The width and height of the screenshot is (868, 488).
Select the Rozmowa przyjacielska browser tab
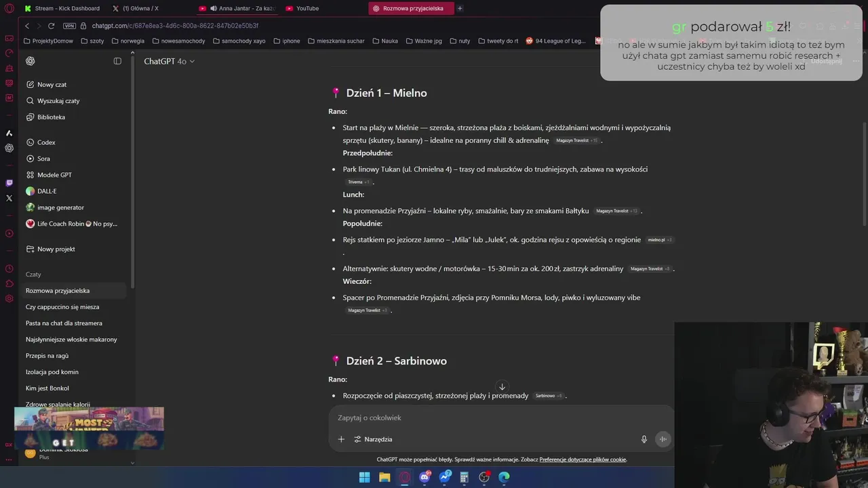(x=411, y=8)
